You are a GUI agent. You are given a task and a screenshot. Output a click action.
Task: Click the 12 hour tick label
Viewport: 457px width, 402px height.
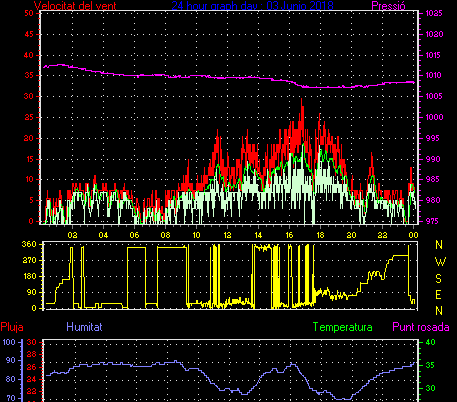coord(227,235)
